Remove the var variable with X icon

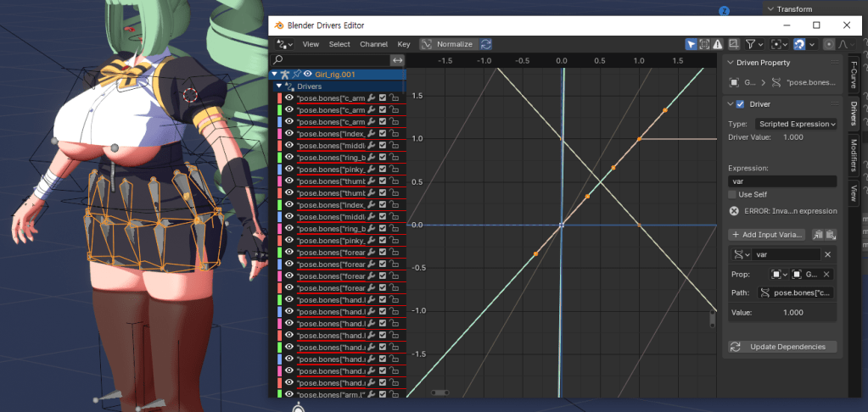827,254
